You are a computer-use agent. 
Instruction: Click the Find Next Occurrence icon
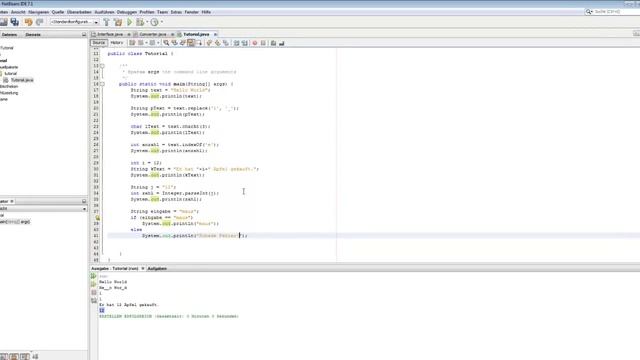point(182,43)
